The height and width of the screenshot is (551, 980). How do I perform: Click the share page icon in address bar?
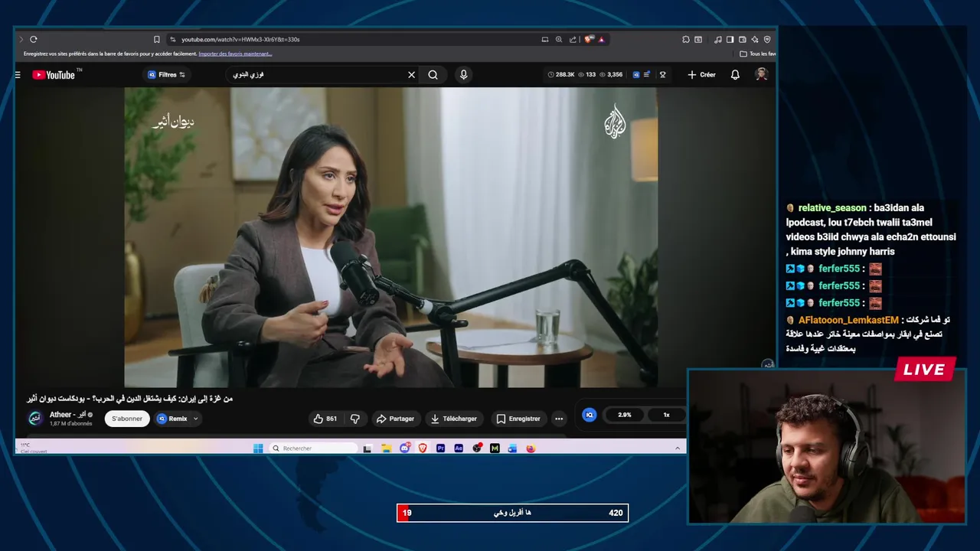pyautogui.click(x=573, y=39)
